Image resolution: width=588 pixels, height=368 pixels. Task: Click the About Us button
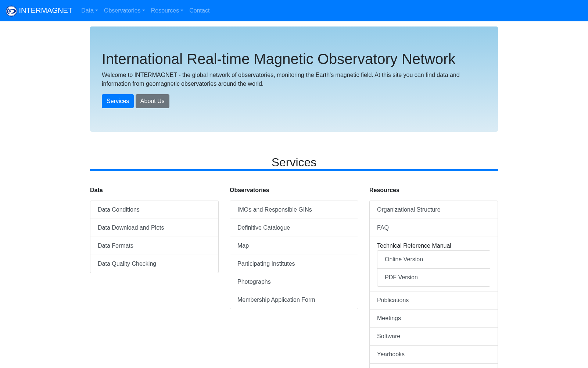coord(153,101)
